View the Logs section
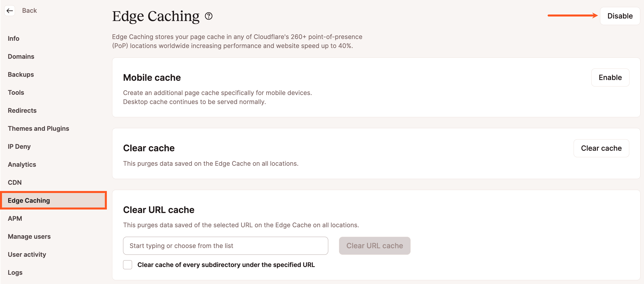Screen dimensions: 644x284 click(x=15, y=272)
